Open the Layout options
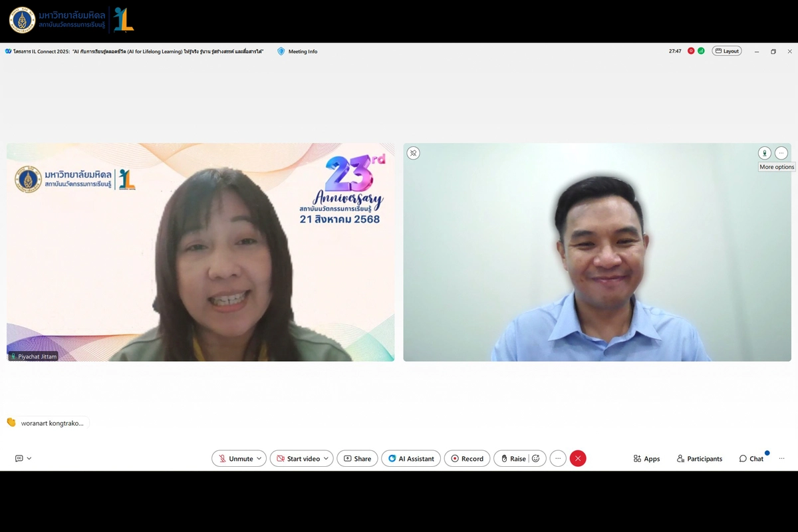The height and width of the screenshot is (532, 798). pos(726,51)
